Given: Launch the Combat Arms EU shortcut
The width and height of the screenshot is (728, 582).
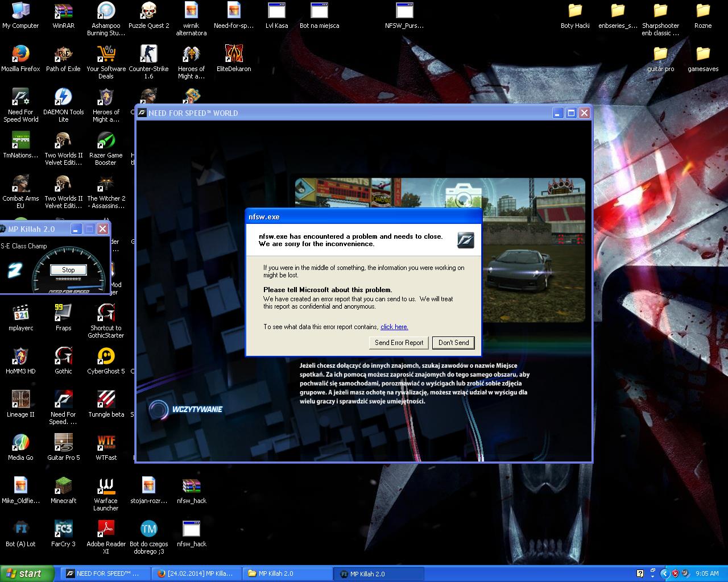Looking at the screenshot, I should click(20, 192).
